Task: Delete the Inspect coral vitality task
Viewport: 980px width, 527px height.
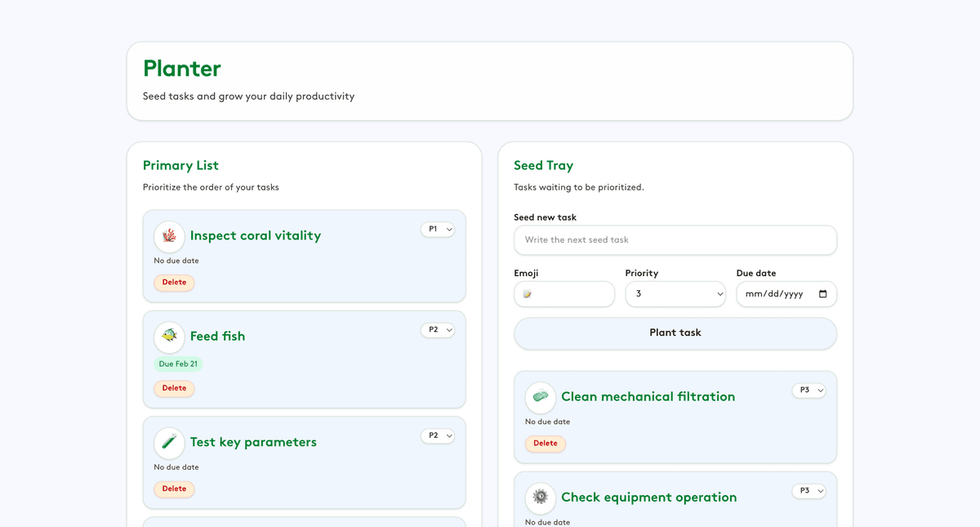Action: click(174, 283)
